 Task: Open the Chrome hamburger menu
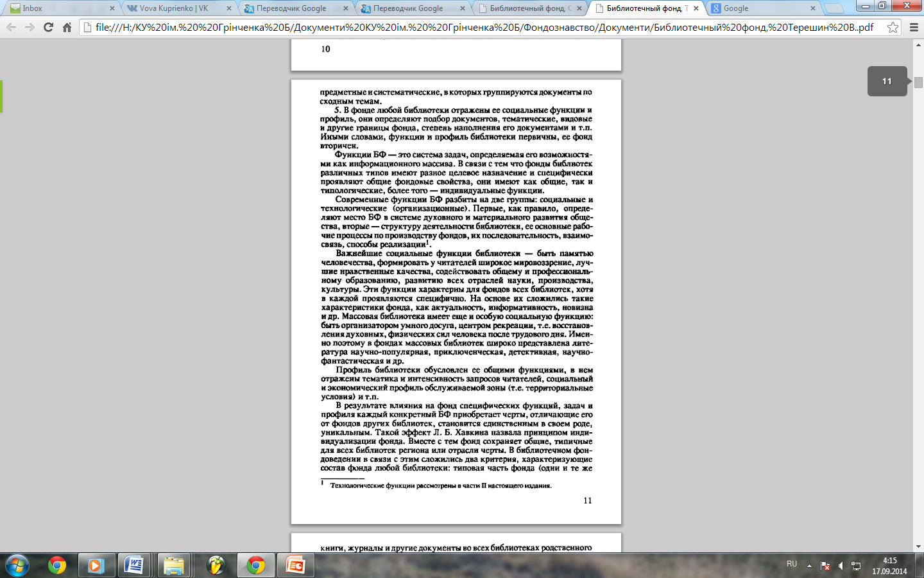[913, 27]
